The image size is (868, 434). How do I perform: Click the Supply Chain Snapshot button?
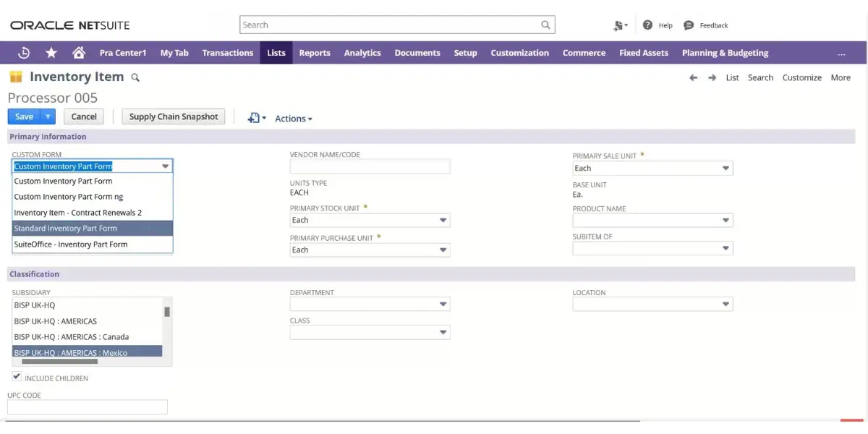[174, 116]
